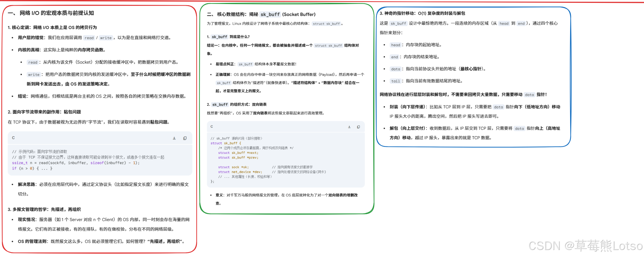Image resolution: width=644 pixels, height=256 pixels.
Task: Click the bold label '解包（向上层交付）'
Action: click(407, 128)
